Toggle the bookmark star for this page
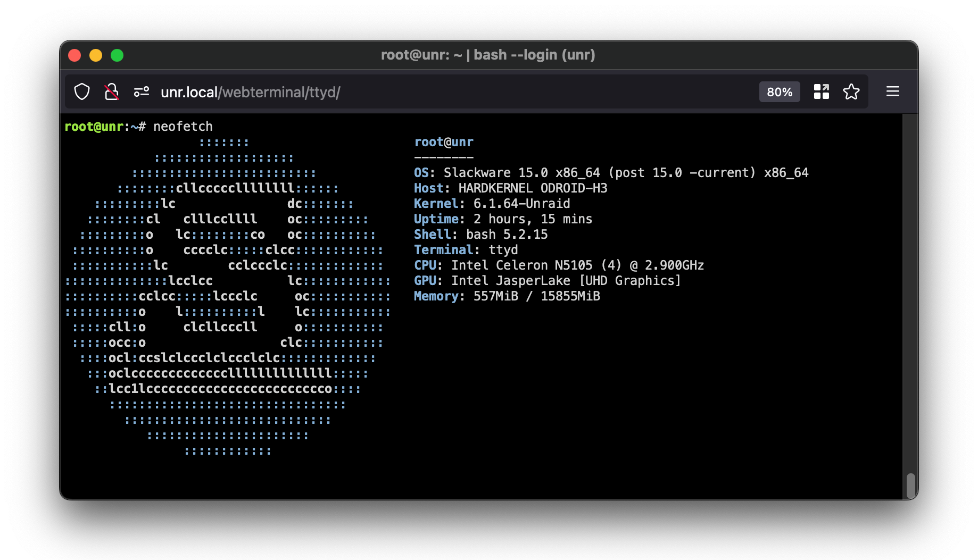The height and width of the screenshot is (560, 978). [x=851, y=91]
